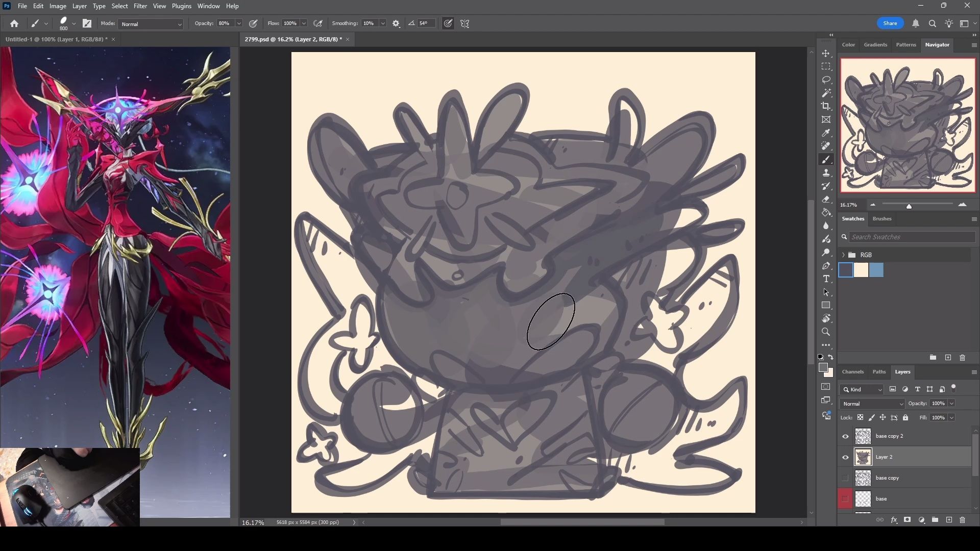Toggle symmetry paint butterfly icon
This screenshot has height=551, width=980.
pyautogui.click(x=464, y=23)
